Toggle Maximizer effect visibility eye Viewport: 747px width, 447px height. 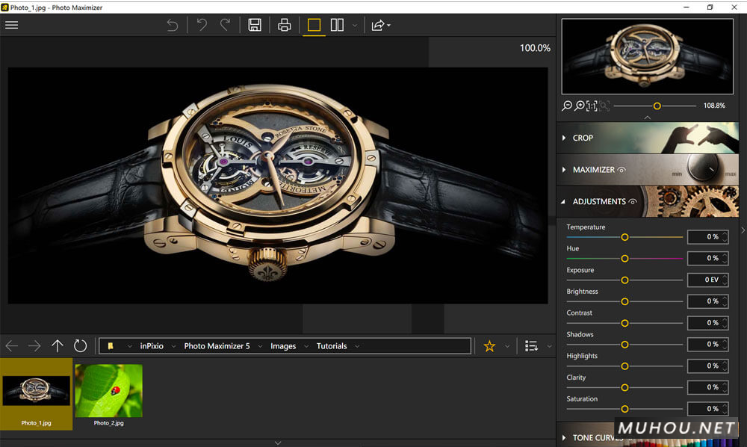[622, 170]
